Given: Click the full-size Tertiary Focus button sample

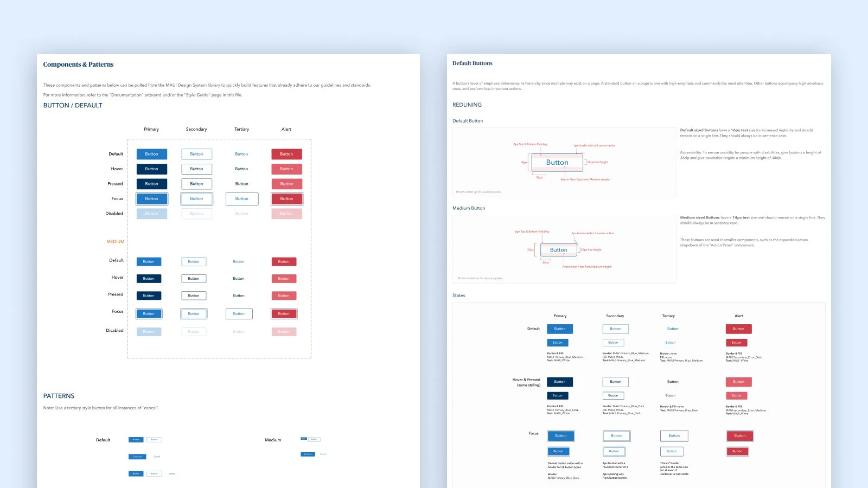Looking at the screenshot, I should (x=242, y=199).
